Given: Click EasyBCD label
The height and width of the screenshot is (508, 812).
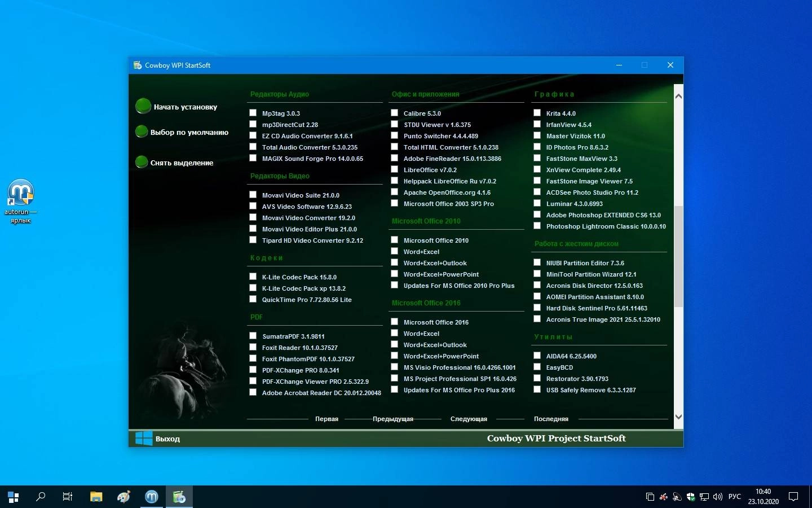Looking at the screenshot, I should (559, 367).
